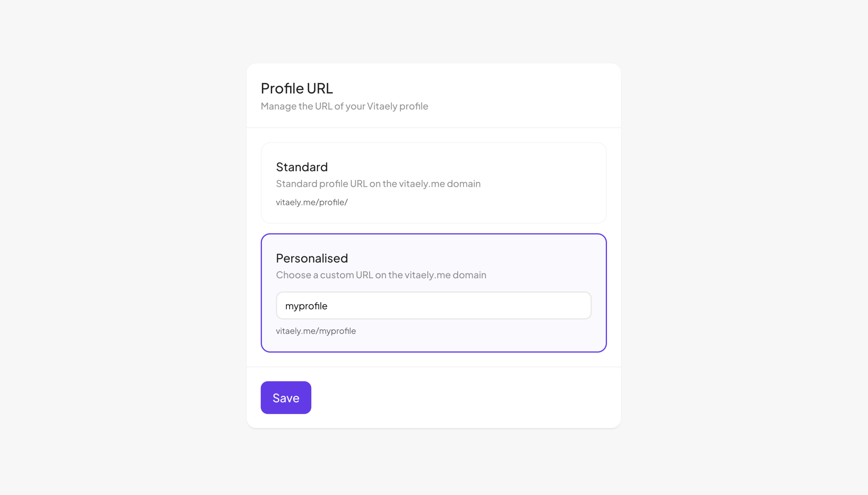868x495 pixels.
Task: Click the Personalised heading inside its card
Action: [312, 258]
